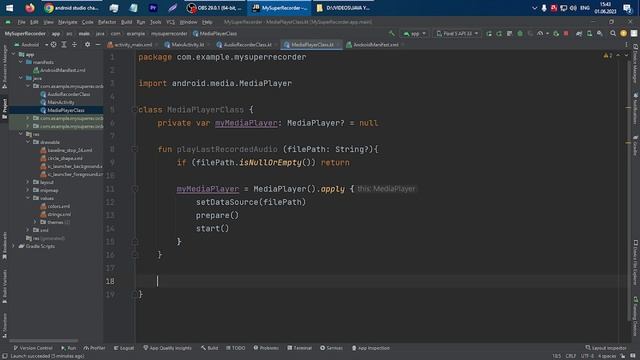
Task: Open the Logcat tool window
Action: click(124, 348)
